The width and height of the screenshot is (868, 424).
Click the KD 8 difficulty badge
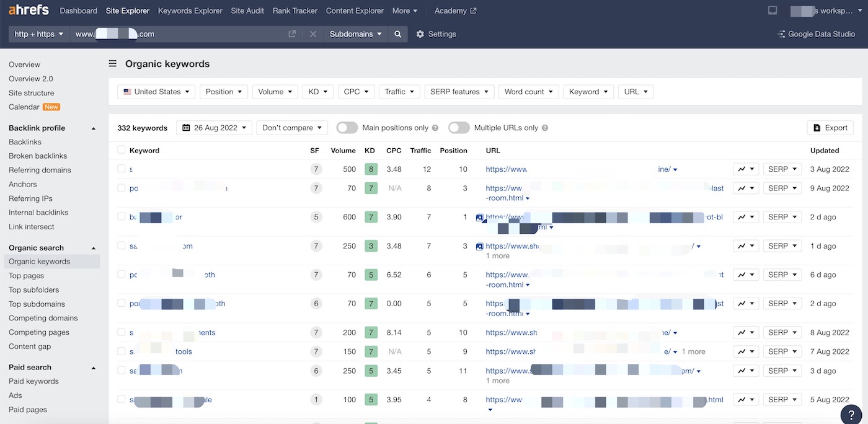(370, 169)
